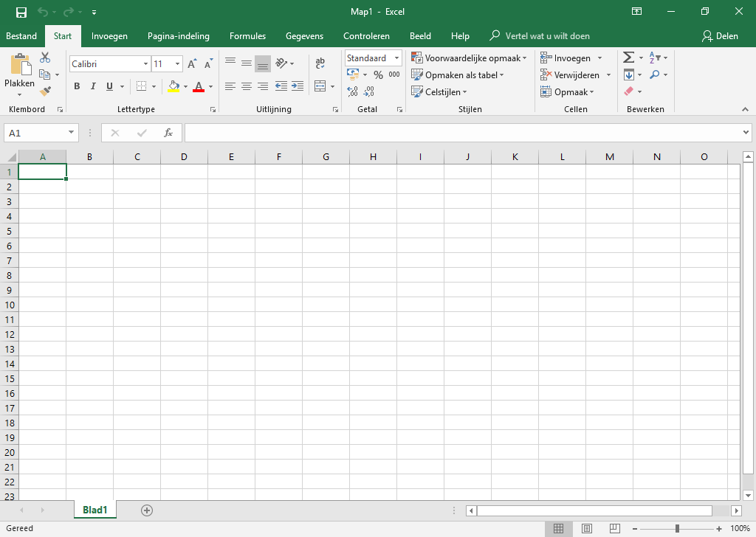756x537 pixels.
Task: Click the Plakken paste icon
Action: point(20,64)
